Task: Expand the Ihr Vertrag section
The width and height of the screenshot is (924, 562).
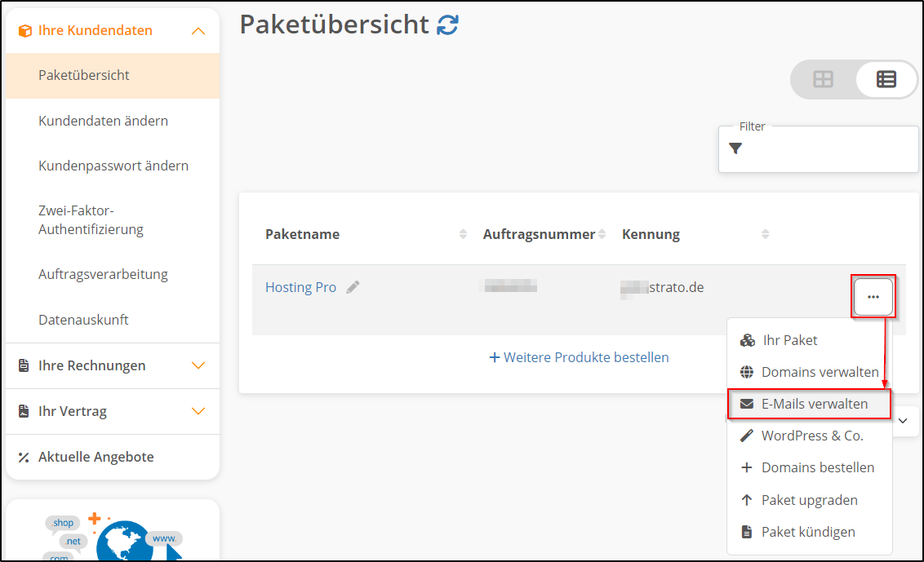Action: 198,411
